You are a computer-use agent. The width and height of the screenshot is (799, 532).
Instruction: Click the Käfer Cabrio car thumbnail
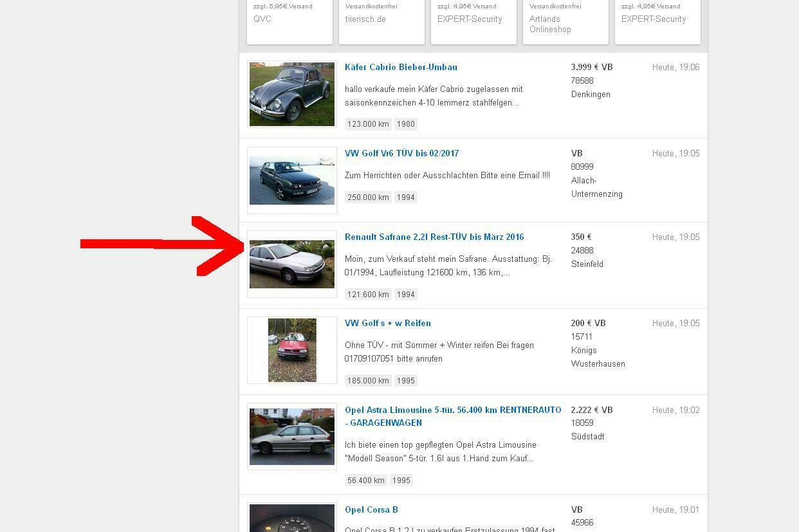(x=292, y=95)
